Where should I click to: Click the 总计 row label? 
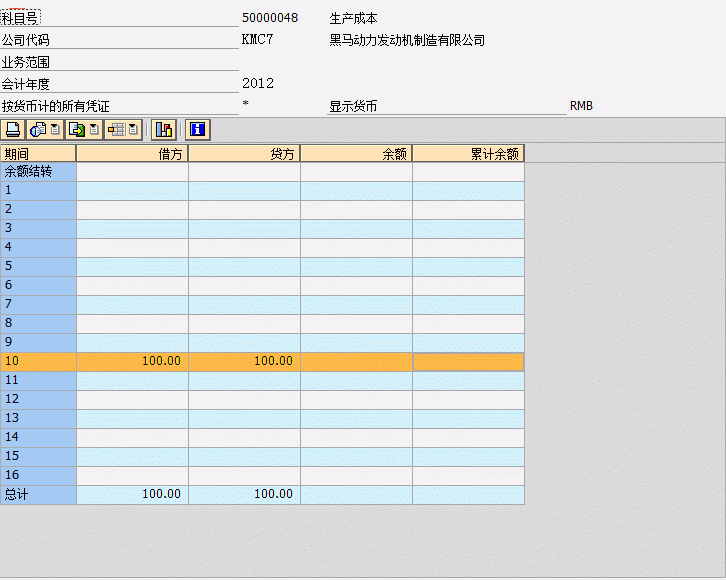point(38,494)
